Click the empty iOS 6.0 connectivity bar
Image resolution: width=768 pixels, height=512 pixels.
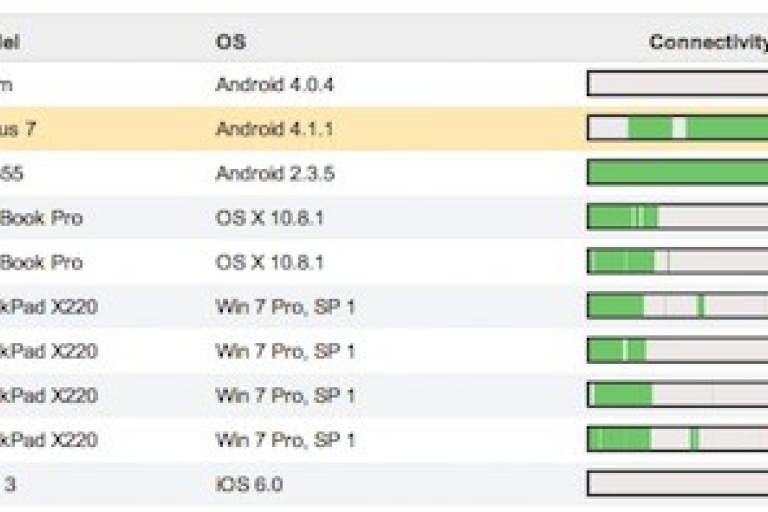(677, 484)
